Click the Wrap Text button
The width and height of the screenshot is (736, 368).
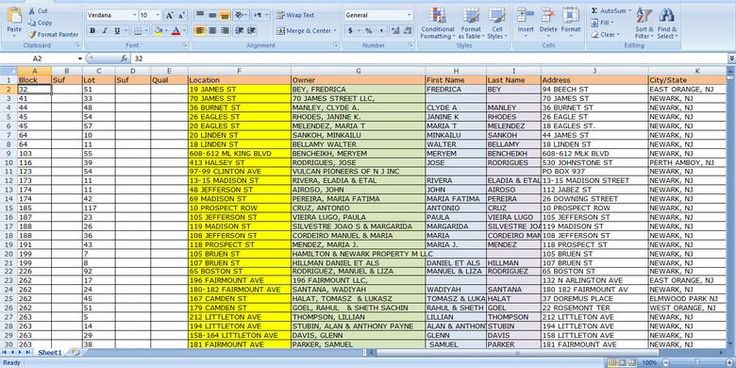tap(295, 15)
